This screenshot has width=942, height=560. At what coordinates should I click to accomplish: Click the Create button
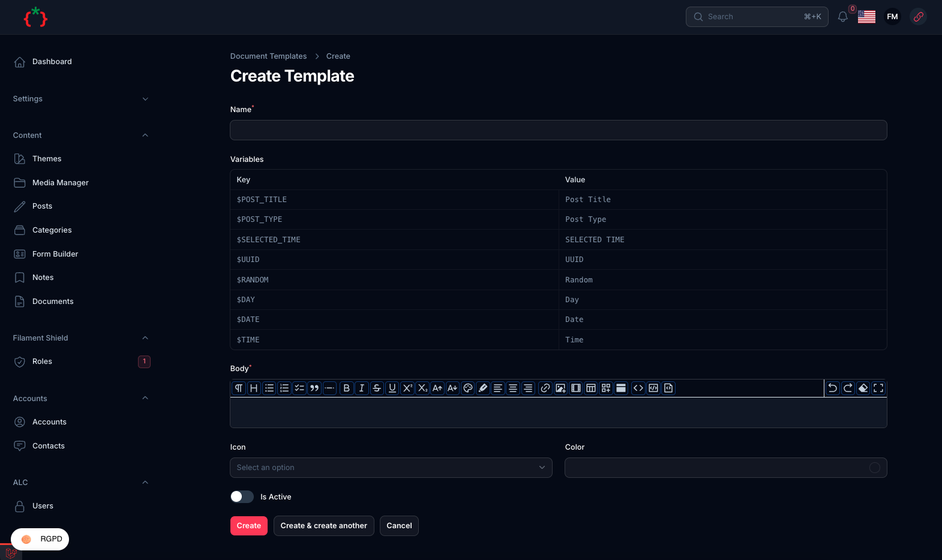coord(249,526)
